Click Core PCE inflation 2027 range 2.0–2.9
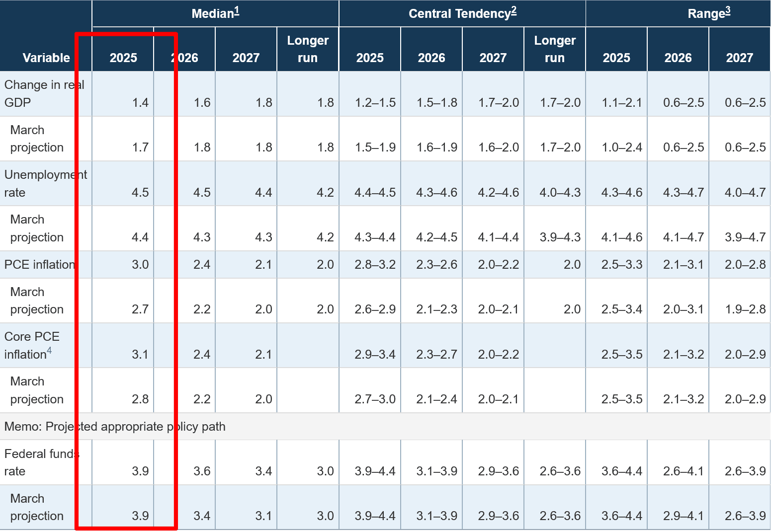The height and width of the screenshot is (532, 771). [x=745, y=354]
